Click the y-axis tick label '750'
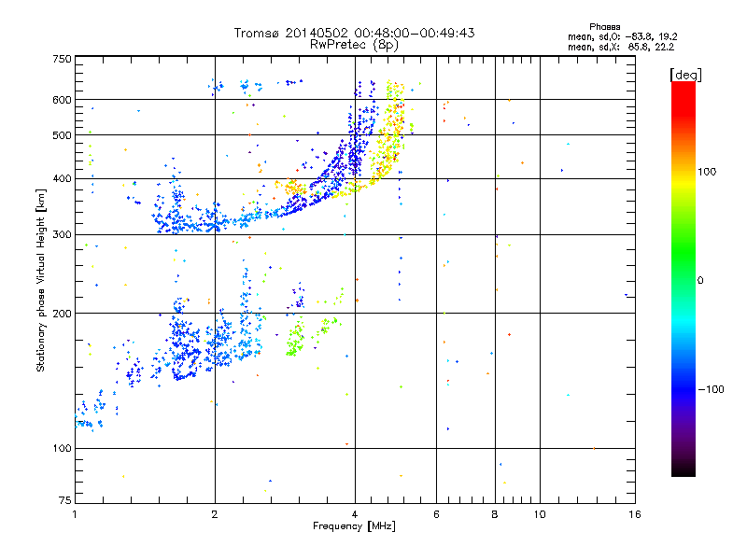Screen dimensions: 747x560 coord(63,59)
